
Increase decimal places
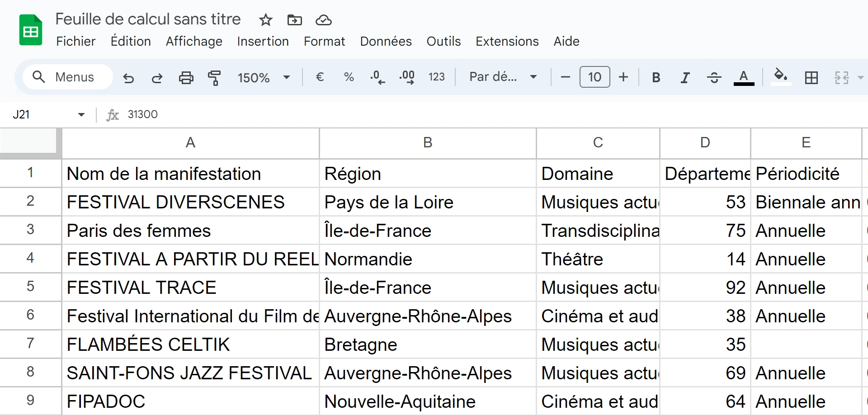tap(407, 77)
